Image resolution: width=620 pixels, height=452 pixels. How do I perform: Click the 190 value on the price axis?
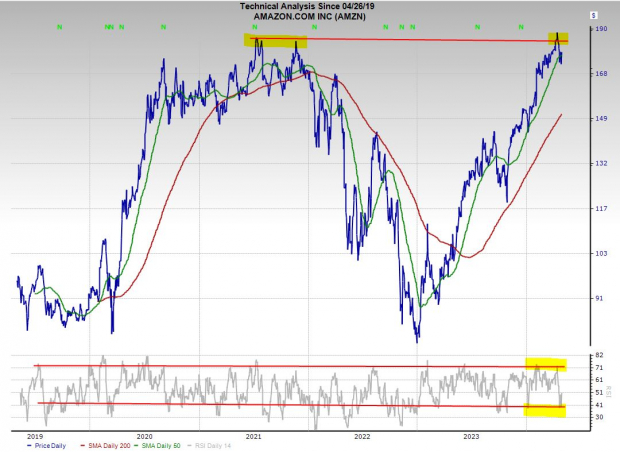pyautogui.click(x=600, y=30)
